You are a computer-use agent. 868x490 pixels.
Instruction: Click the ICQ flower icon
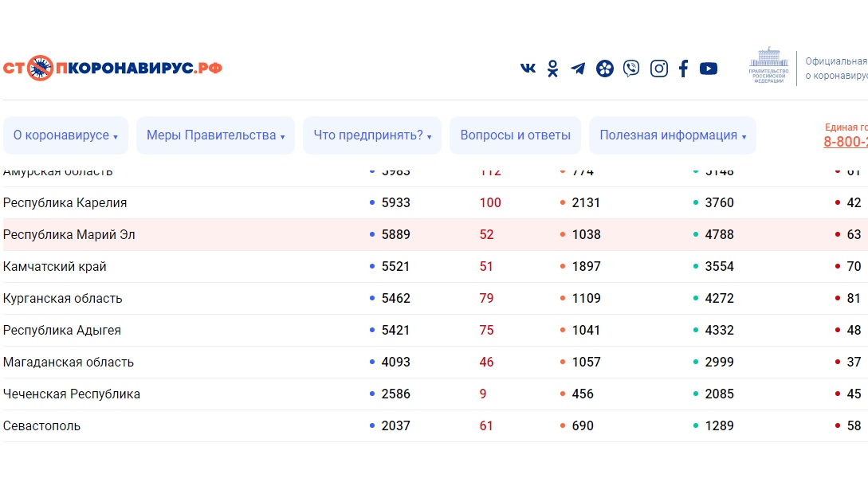[x=605, y=69]
